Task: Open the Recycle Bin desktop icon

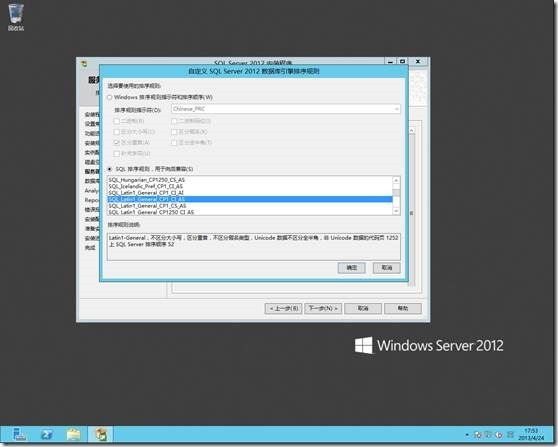Action: coord(16,17)
